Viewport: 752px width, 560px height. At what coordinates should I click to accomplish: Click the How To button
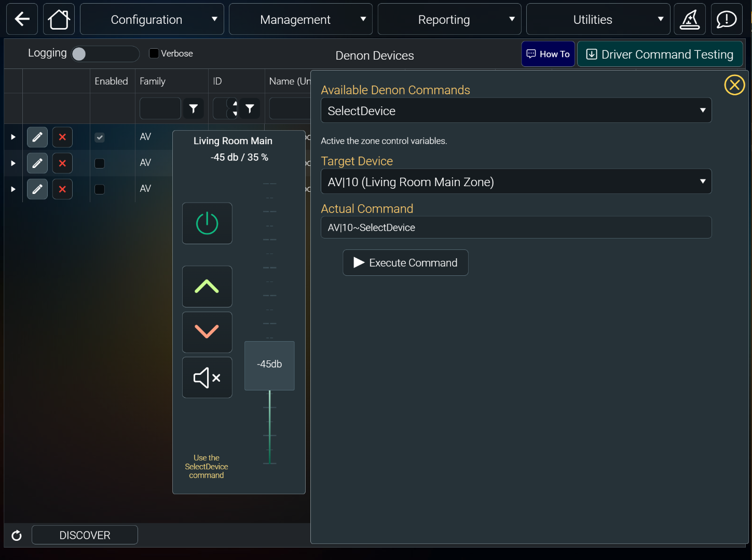(x=548, y=54)
